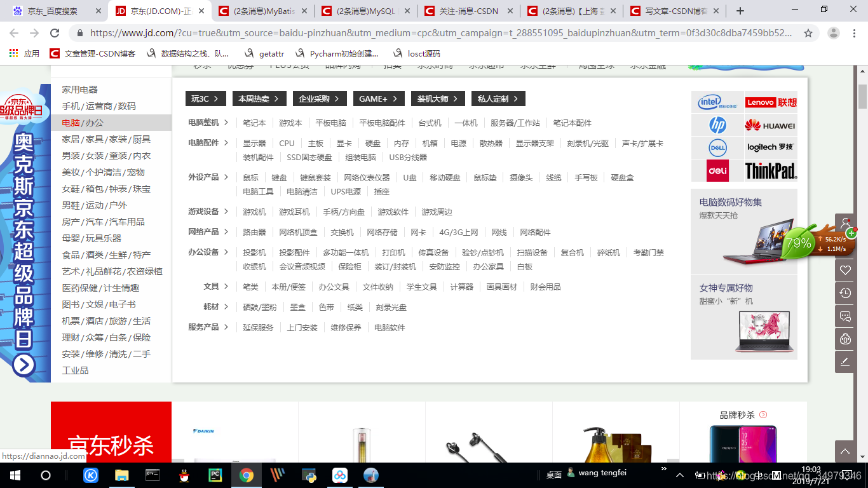Click the ThinkPad brand logo
The height and width of the screenshot is (488, 868).
coord(771,170)
